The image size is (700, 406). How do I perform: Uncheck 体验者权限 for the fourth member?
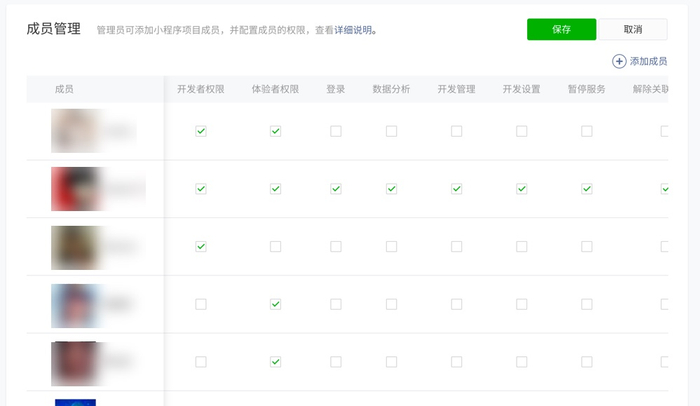point(276,304)
